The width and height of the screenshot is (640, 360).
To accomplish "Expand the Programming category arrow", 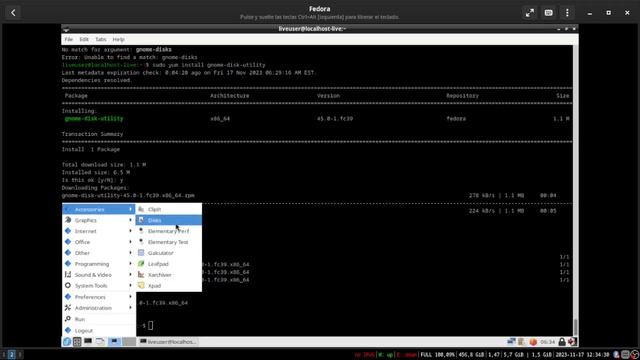I will pos(131,264).
